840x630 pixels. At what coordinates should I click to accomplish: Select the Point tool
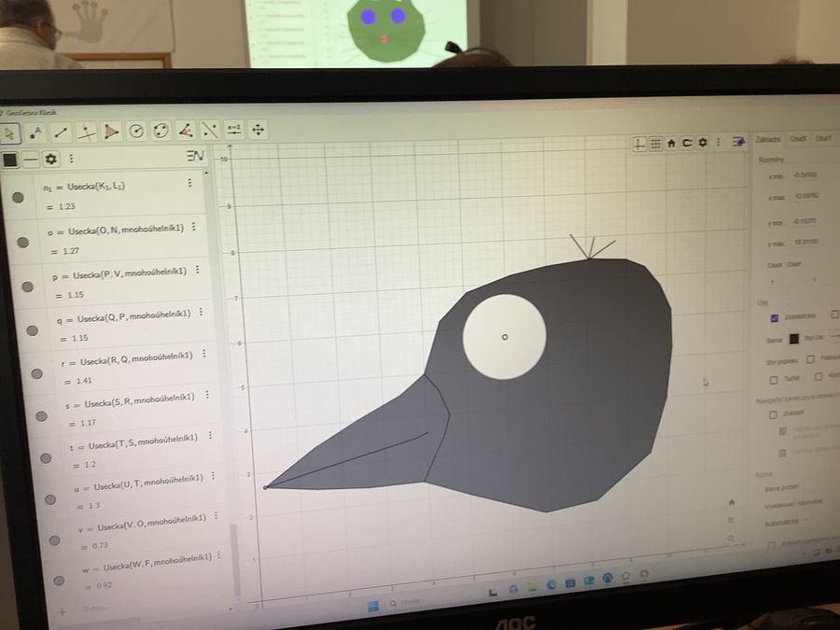click(35, 133)
